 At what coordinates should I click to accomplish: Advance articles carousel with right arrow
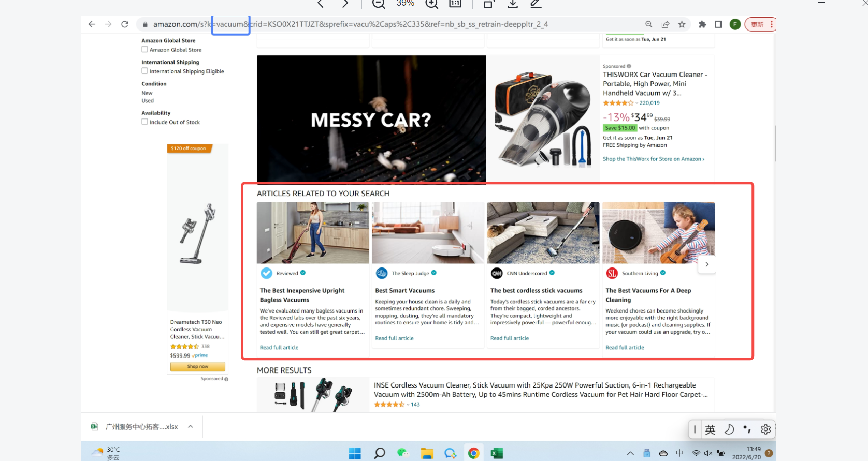pyautogui.click(x=707, y=264)
